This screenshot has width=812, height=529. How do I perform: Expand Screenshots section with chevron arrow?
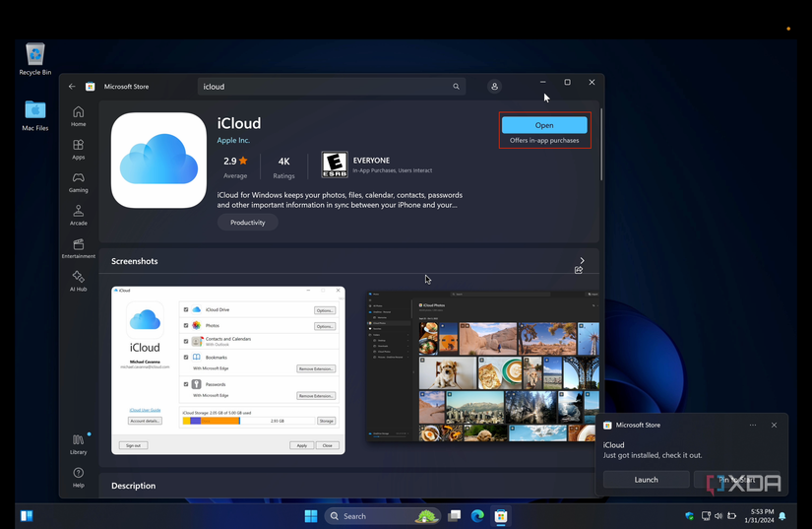point(582,261)
